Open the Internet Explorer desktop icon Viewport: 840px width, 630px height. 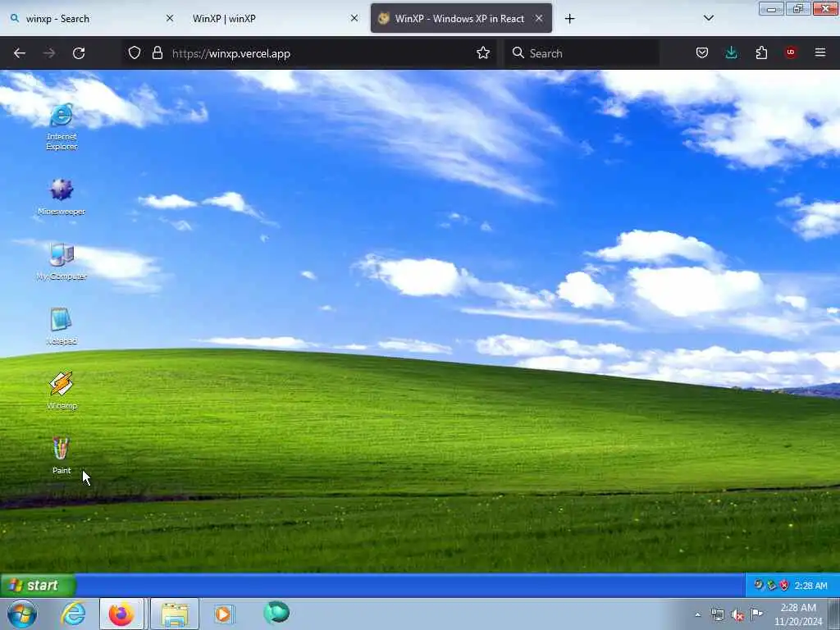[62, 126]
